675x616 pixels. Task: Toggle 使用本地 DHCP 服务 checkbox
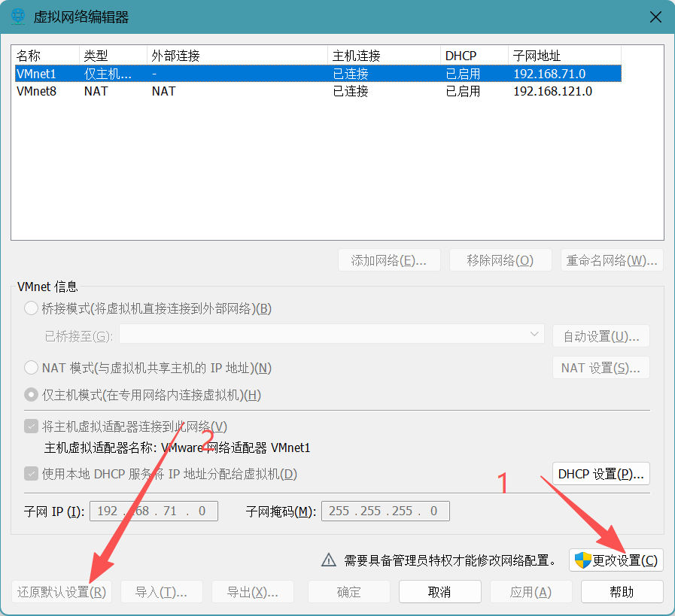tap(31, 474)
